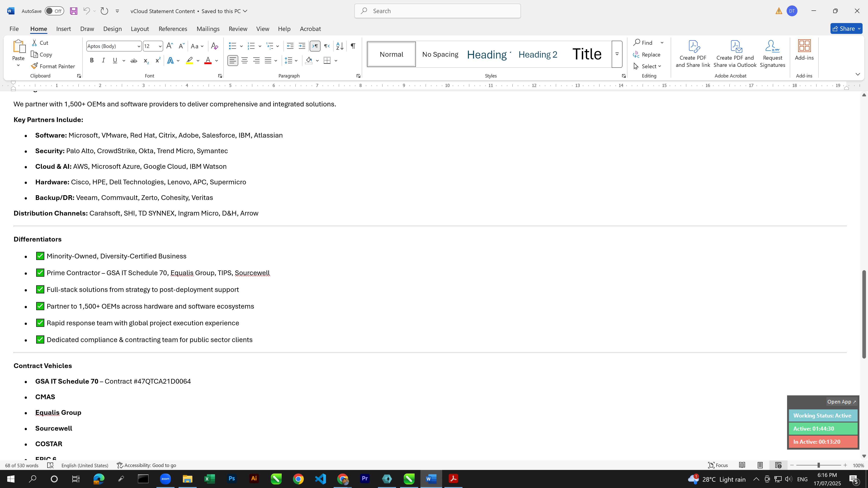Toggle AutoSave switch
Screen dimensions: 868x488
pos(54,11)
